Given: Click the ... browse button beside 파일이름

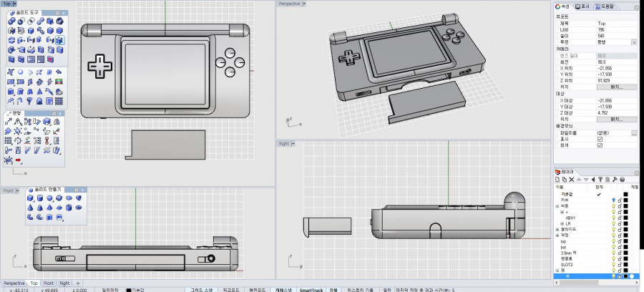Looking at the screenshot, I should pyautogui.click(x=634, y=133).
